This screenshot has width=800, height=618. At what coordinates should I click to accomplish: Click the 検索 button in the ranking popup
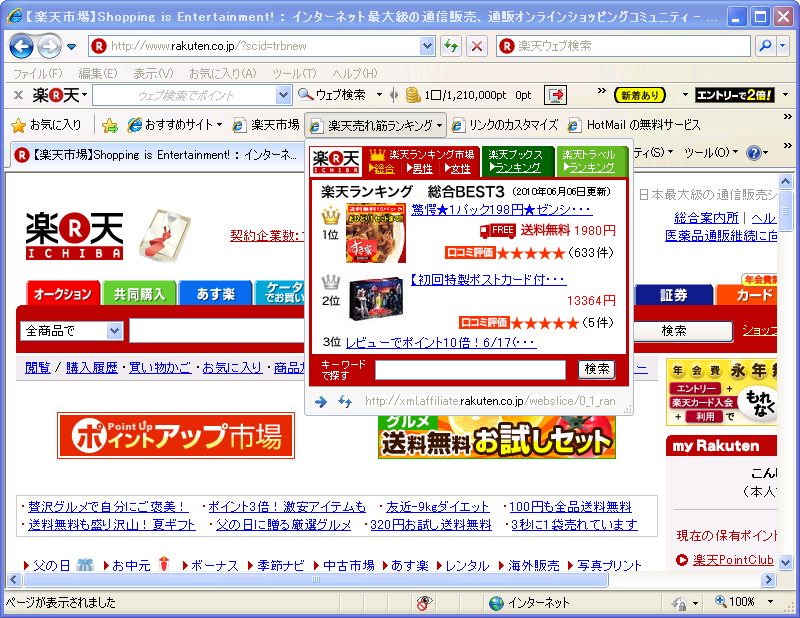(x=596, y=369)
